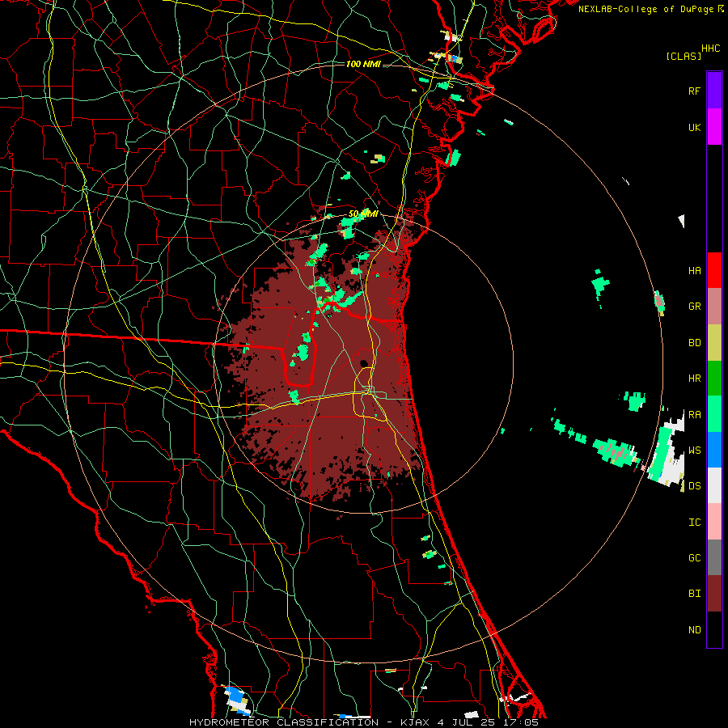Click the 100 NMI range ring label
The image size is (728, 728).
[x=363, y=64]
